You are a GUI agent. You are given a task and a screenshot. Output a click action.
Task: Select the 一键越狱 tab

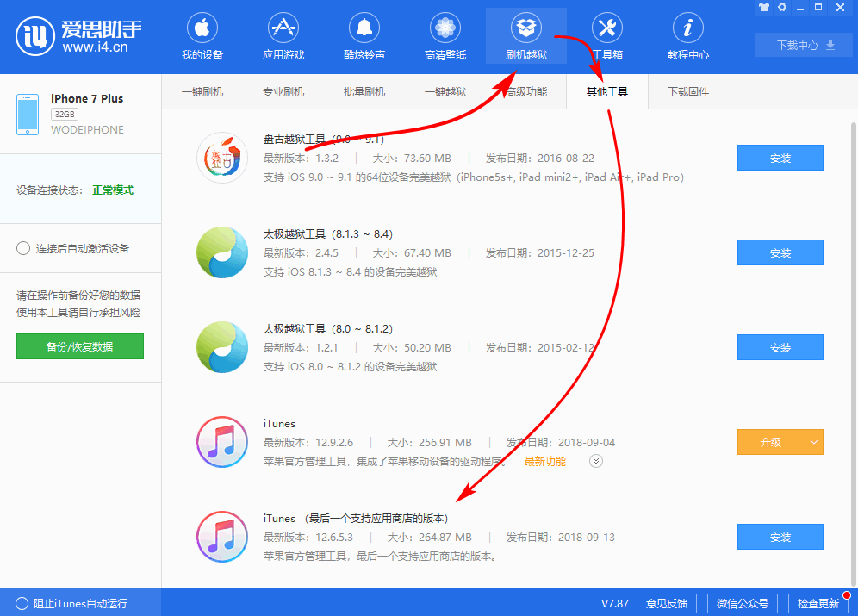click(445, 91)
